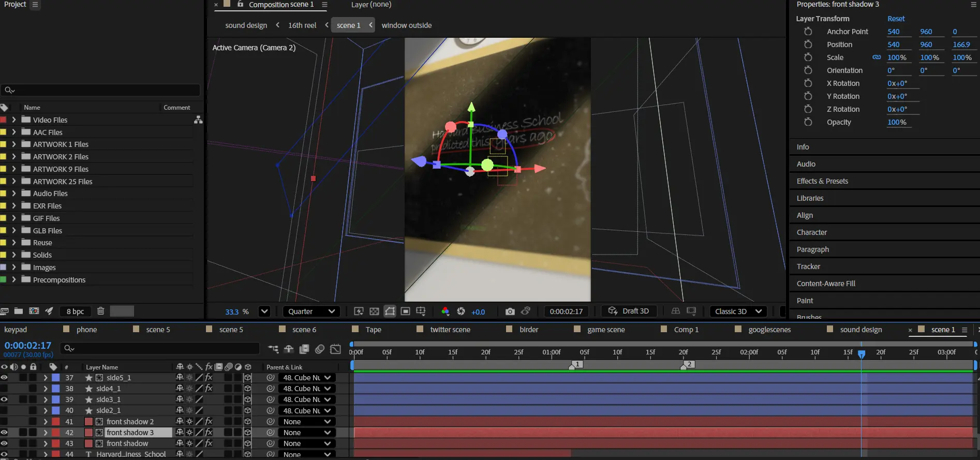Click the show channel and color management icon
980x460 pixels.
click(x=445, y=311)
